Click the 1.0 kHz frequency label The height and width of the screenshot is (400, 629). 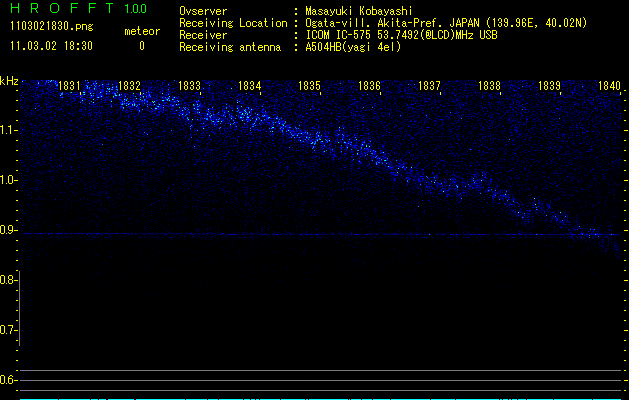point(8,180)
